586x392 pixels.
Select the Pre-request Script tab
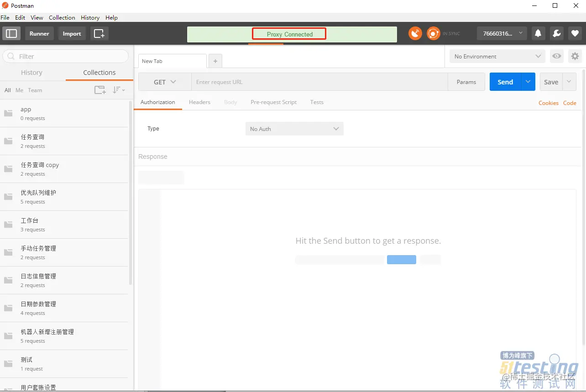click(273, 102)
